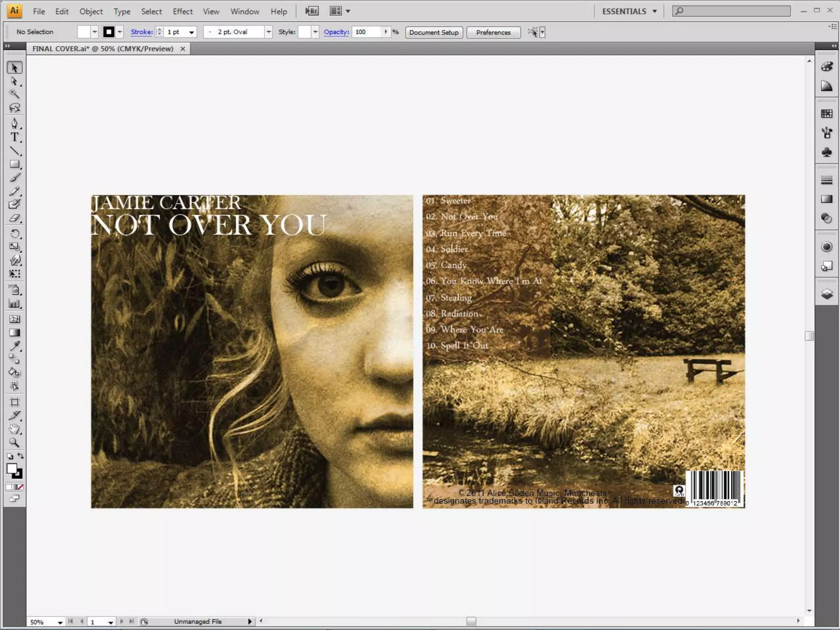840x630 pixels.
Task: Select the Type tool
Action: [14, 137]
